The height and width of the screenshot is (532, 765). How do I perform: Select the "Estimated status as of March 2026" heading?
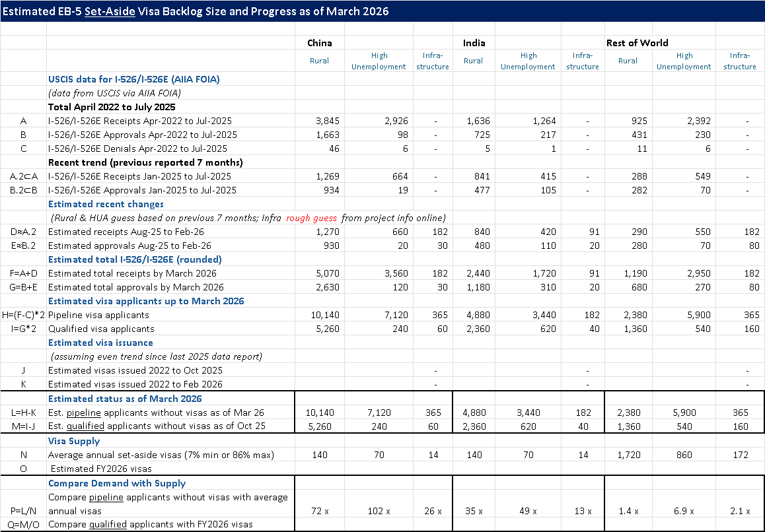[x=125, y=399]
